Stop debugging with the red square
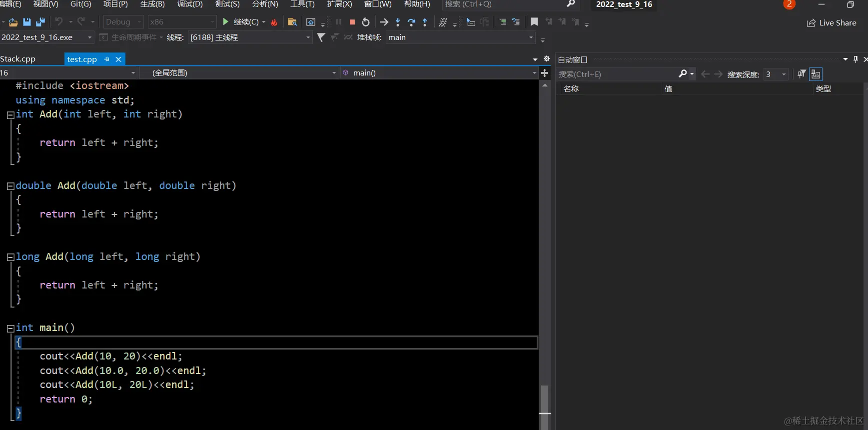Viewport: 868px width, 430px height. click(352, 22)
